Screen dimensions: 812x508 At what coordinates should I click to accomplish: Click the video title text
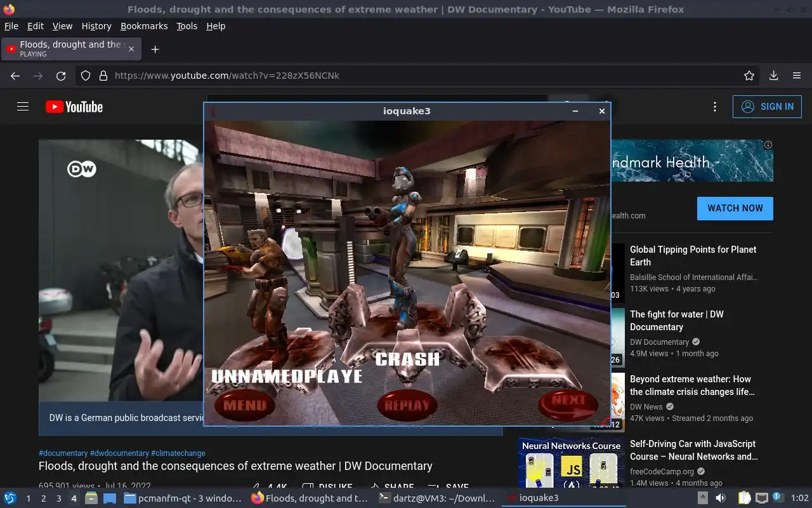pos(235,466)
